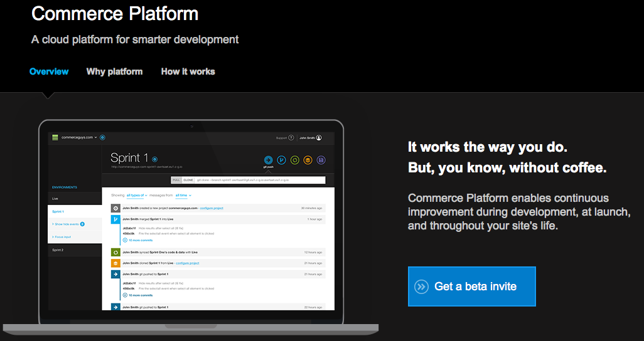
Task: Click the Support text link in the mockup header
Action: pos(281,138)
